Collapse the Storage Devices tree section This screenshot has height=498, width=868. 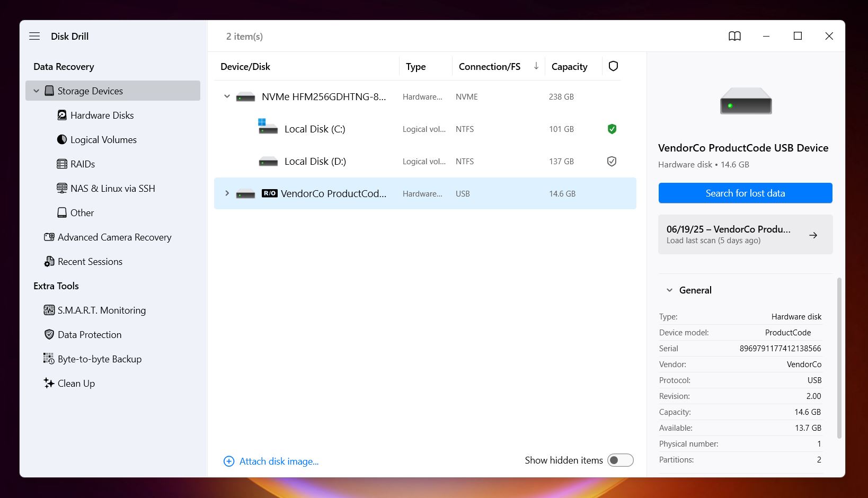(36, 91)
